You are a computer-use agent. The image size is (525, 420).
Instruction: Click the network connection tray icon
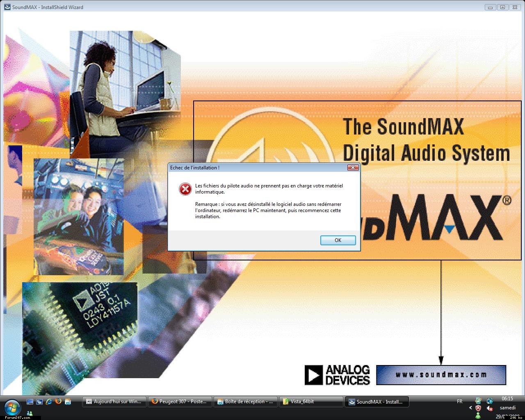click(x=490, y=400)
